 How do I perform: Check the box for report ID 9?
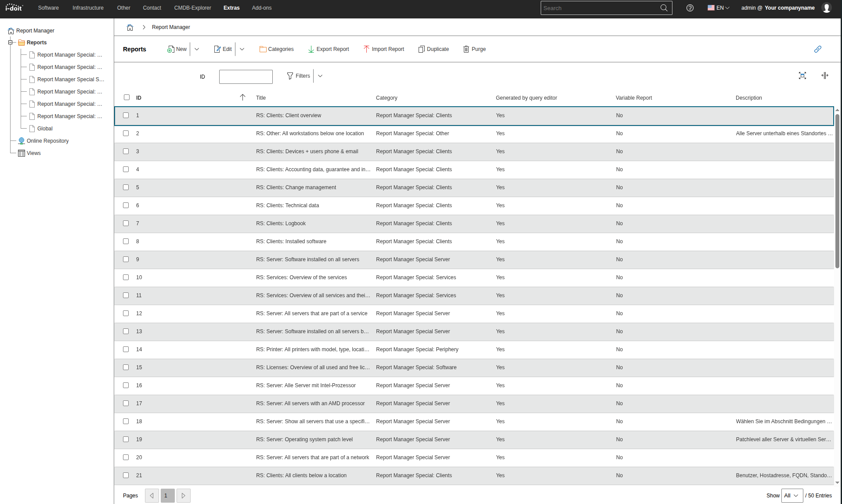coord(126,259)
